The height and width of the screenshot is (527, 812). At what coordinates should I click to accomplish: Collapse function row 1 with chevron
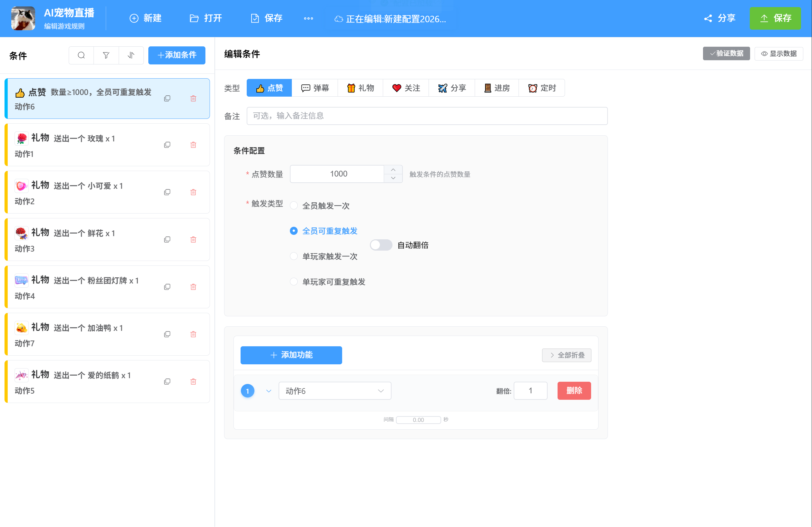click(269, 391)
